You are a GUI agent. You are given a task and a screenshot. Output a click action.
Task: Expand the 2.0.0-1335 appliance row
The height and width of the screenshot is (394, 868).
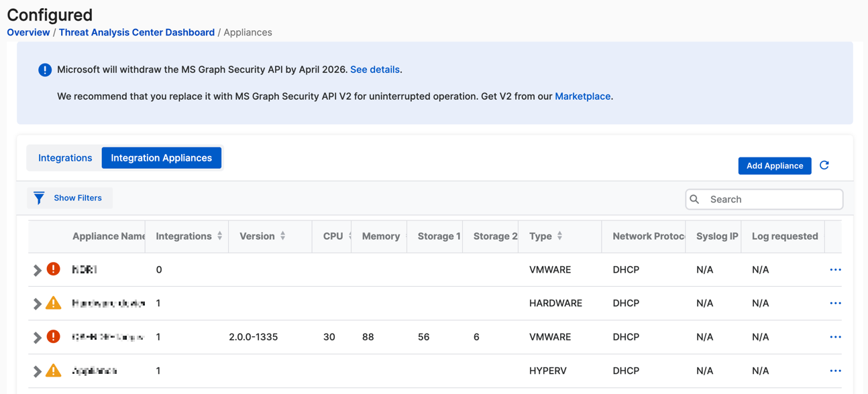pyautogui.click(x=38, y=337)
